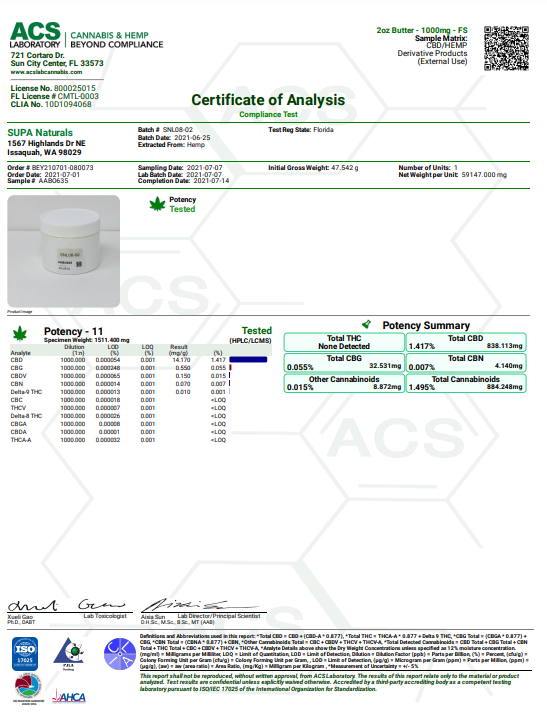Click Test Reg State: Florida
This screenshot has height=714, width=547.
301,130
